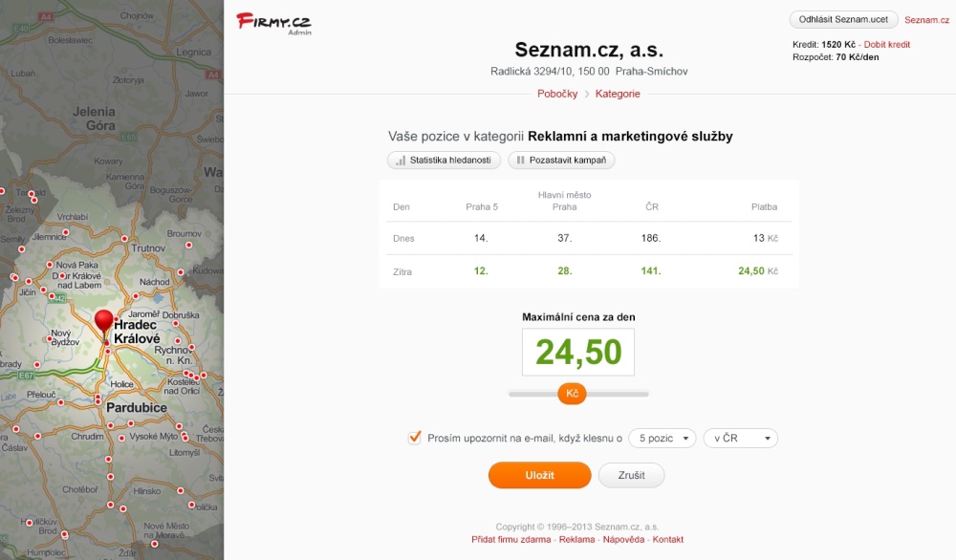
Task: Click the Zítra ČR position 141.
Action: point(651,271)
